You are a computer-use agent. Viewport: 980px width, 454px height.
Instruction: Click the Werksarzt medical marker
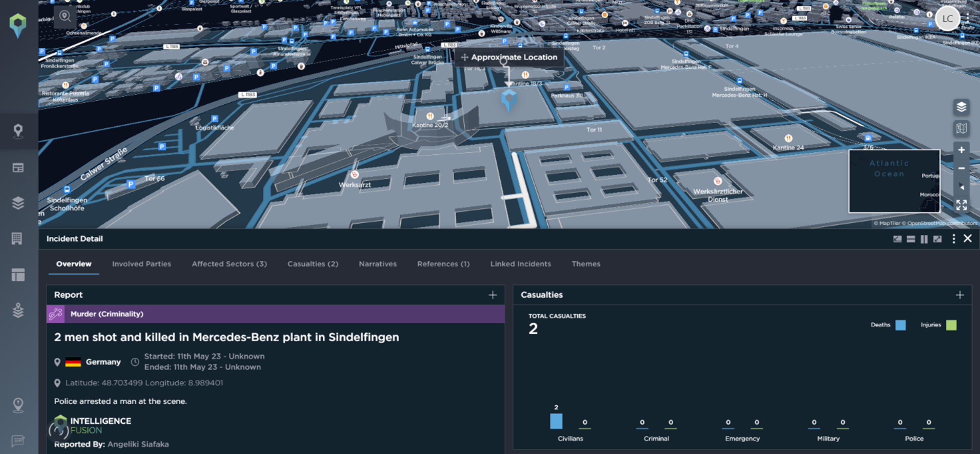pos(354,175)
